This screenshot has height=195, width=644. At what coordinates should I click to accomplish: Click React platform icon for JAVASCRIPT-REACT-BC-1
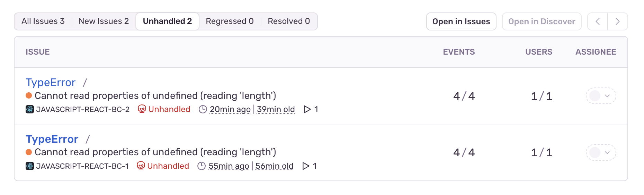[30, 166]
